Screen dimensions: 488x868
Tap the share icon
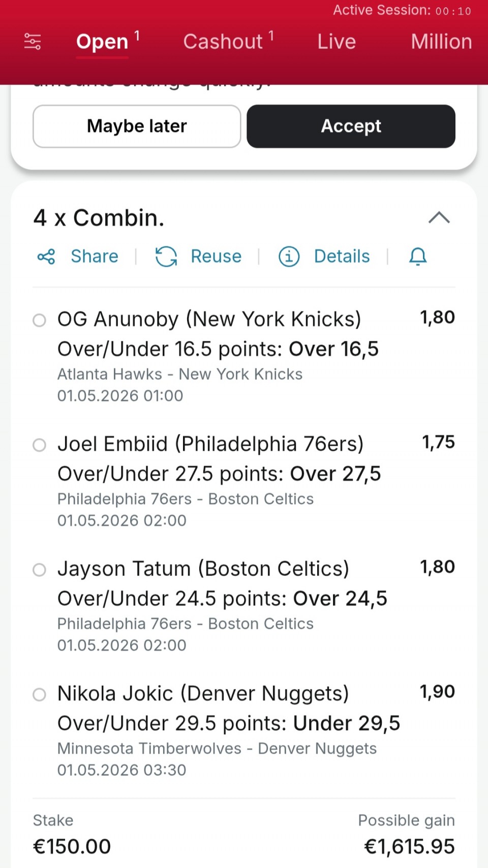click(46, 256)
